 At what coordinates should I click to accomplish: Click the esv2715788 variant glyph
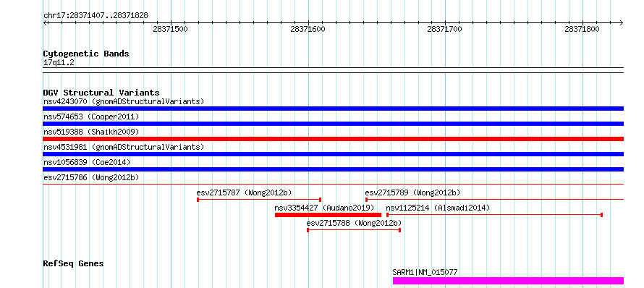pyautogui.click(x=354, y=230)
